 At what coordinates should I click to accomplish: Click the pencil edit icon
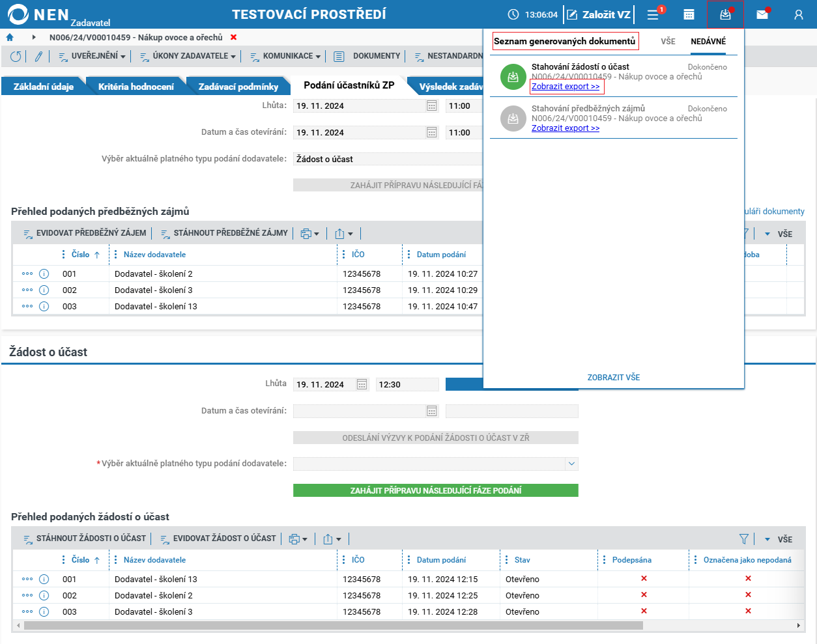coord(38,57)
